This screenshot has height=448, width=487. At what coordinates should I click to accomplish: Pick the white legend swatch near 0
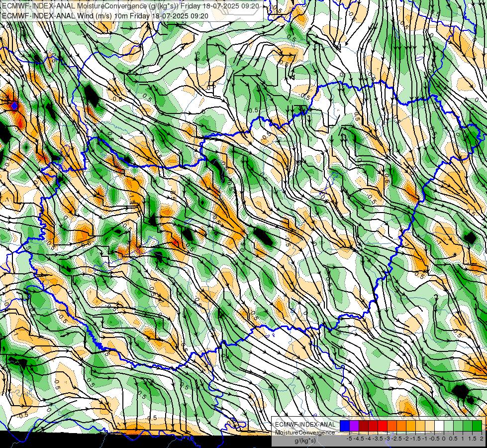coord(439,426)
